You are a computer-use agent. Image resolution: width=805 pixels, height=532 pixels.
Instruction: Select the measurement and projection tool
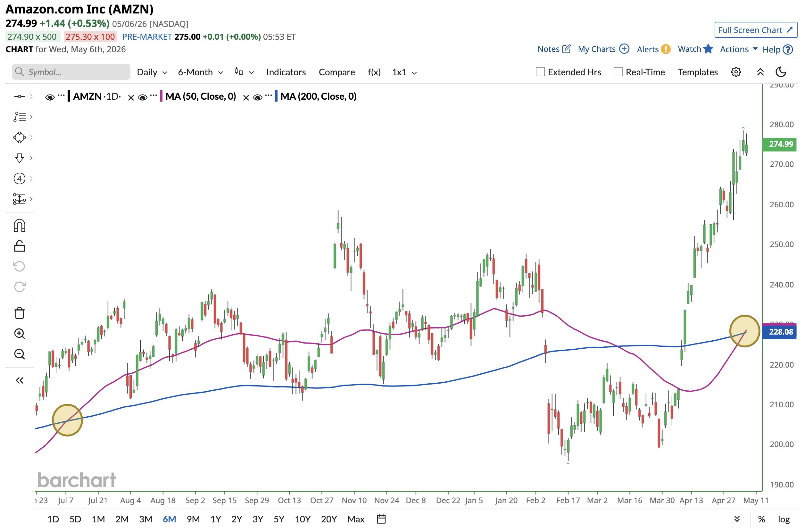pos(19,199)
